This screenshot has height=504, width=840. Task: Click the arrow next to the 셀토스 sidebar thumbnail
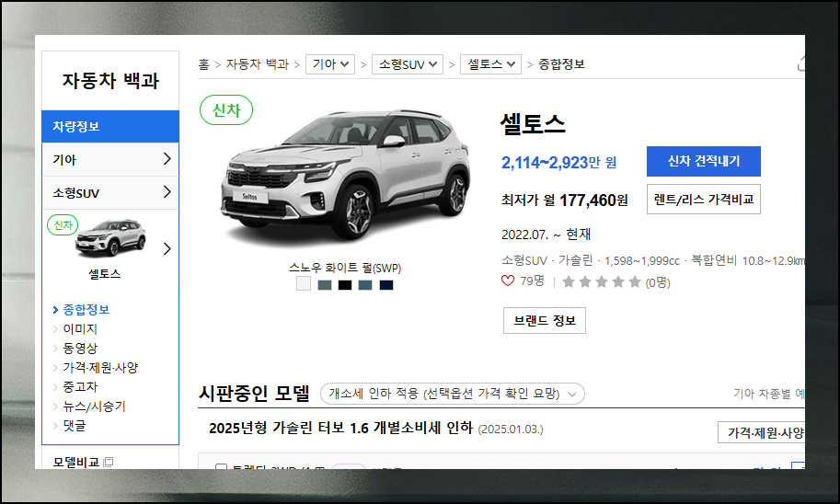pyautogui.click(x=167, y=248)
